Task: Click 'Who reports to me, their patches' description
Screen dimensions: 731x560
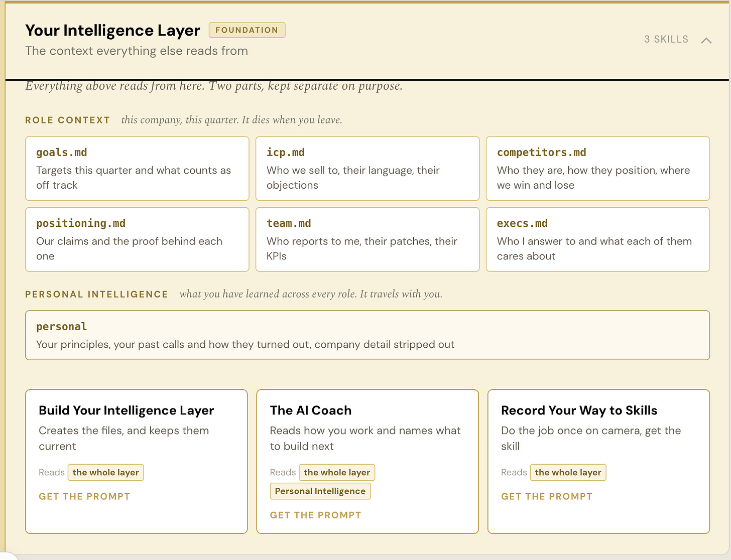Action: pyautogui.click(x=362, y=248)
